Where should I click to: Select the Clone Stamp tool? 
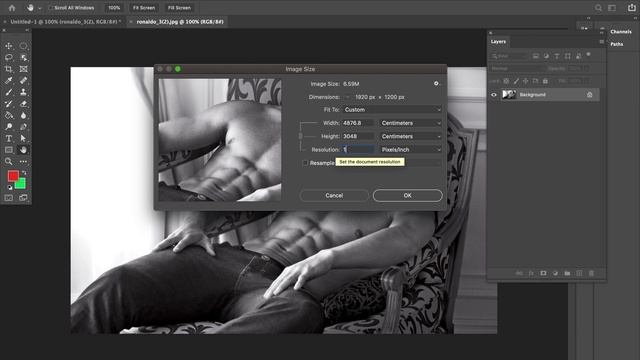pos(23,92)
